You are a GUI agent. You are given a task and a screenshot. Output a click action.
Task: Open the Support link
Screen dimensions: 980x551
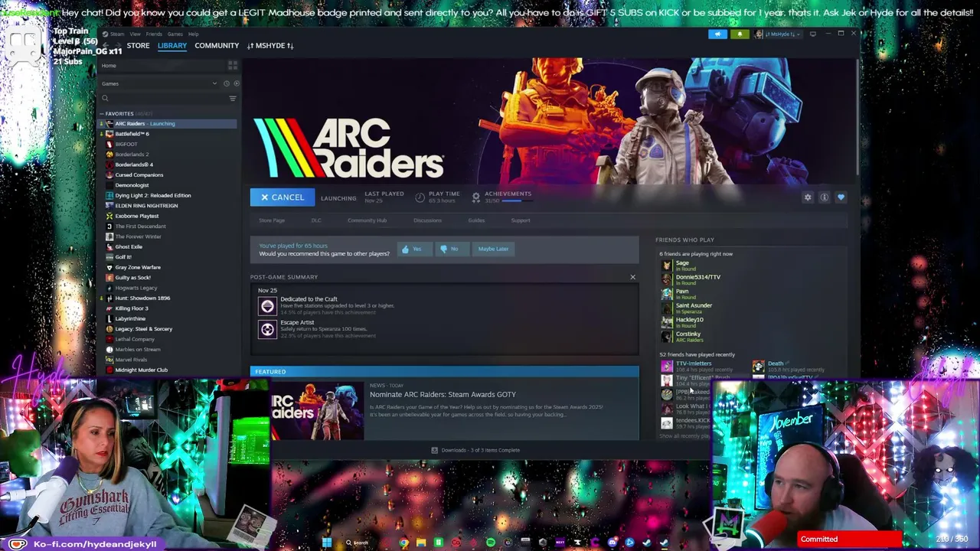click(521, 220)
